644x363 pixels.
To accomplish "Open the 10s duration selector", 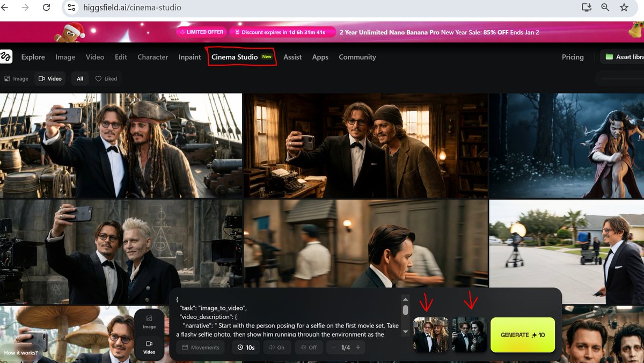I will point(245,347).
